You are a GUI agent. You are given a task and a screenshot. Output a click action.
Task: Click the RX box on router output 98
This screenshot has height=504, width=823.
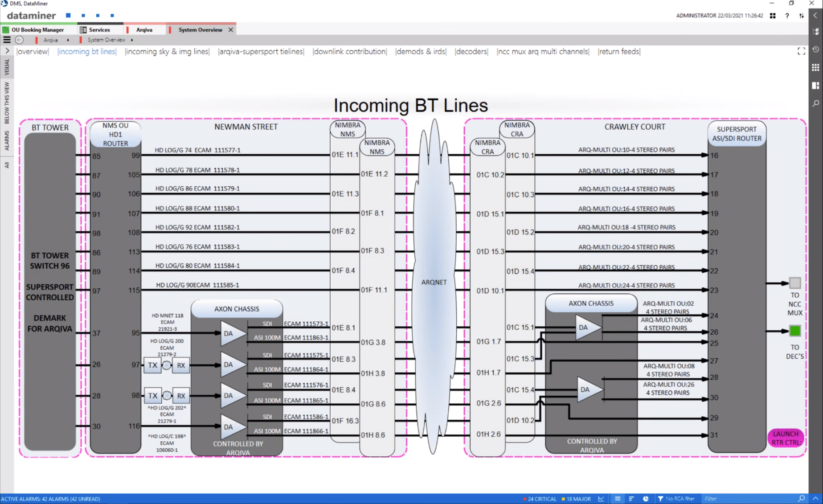(180, 395)
